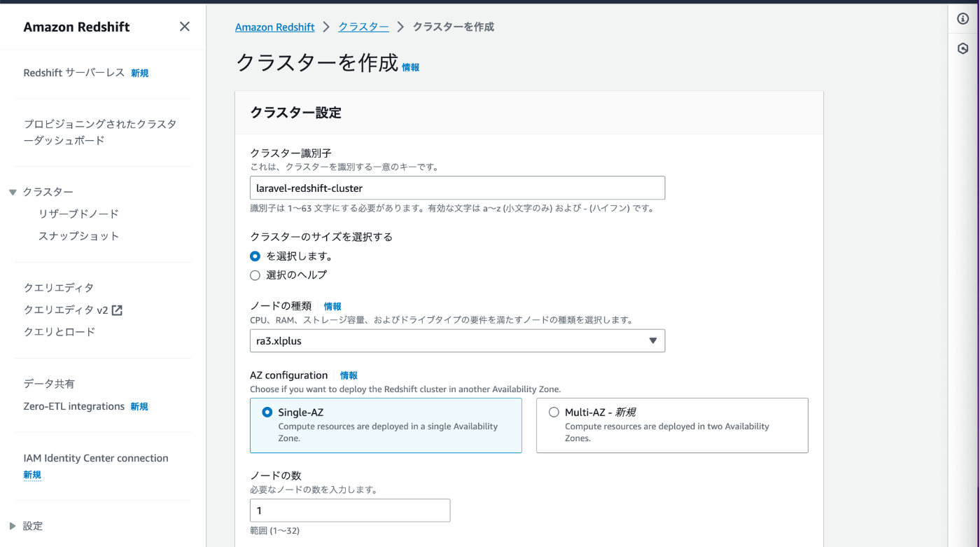Select リザーブドノード in sidebar
The width and height of the screenshot is (980, 547).
[79, 214]
